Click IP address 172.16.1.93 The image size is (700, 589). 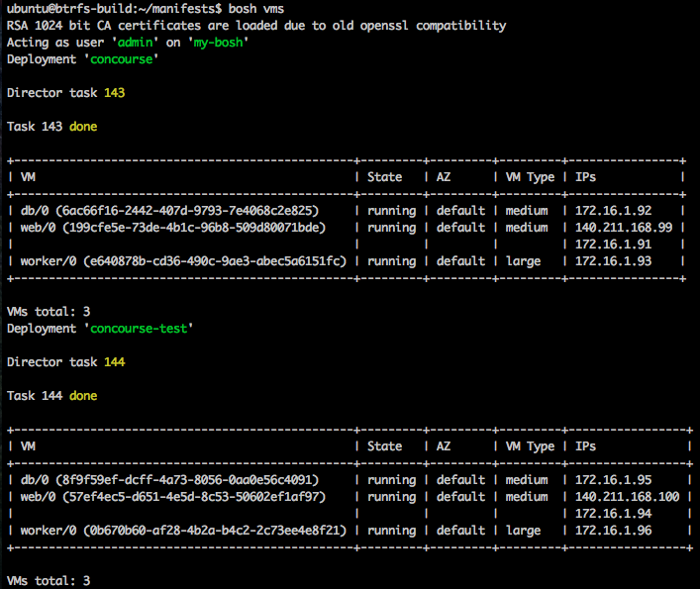614,261
